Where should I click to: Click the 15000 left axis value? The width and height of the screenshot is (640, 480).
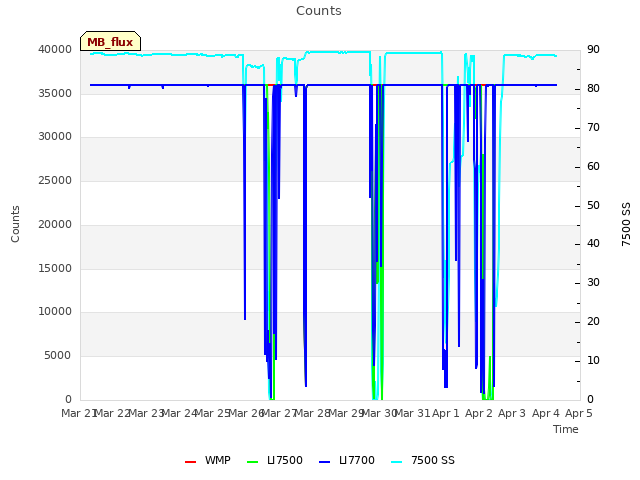click(x=55, y=269)
